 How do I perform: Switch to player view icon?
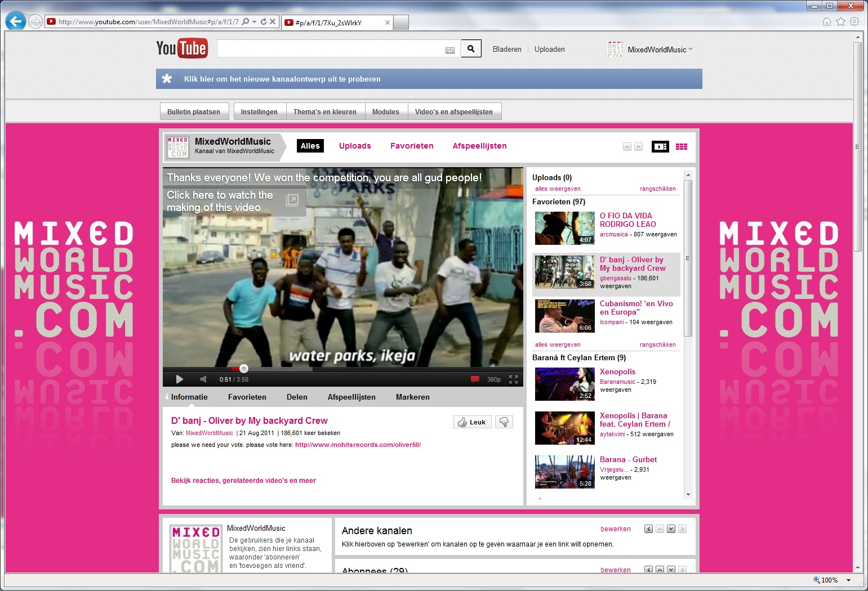click(660, 147)
